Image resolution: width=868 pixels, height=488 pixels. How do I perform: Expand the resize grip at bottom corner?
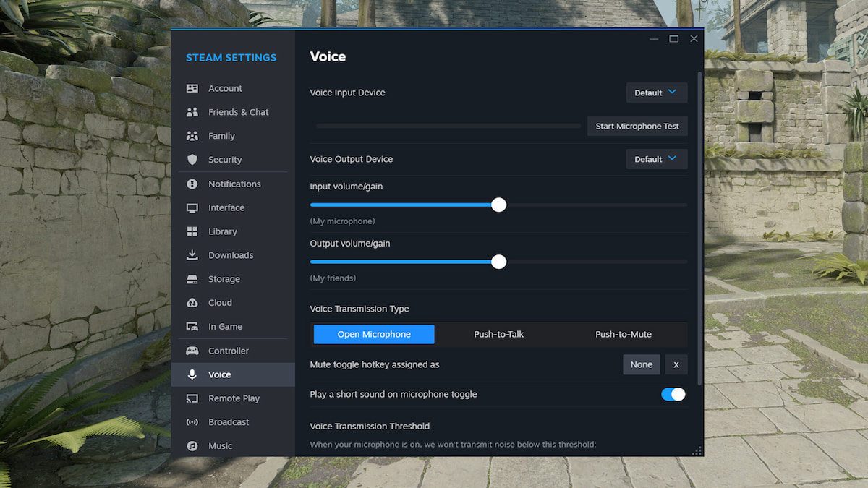click(x=697, y=450)
